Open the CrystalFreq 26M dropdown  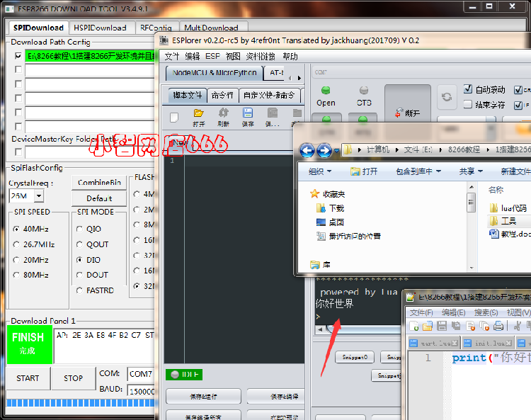39,195
